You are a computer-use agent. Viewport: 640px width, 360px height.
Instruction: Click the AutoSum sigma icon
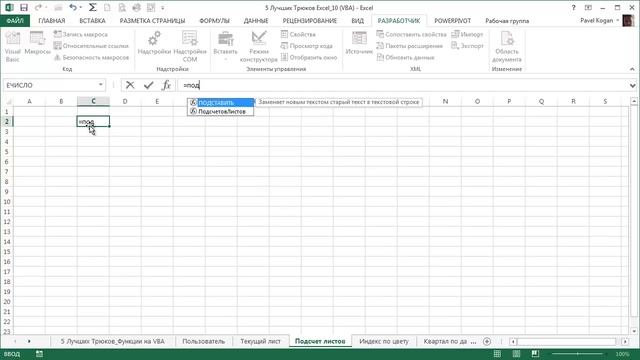point(93,7)
